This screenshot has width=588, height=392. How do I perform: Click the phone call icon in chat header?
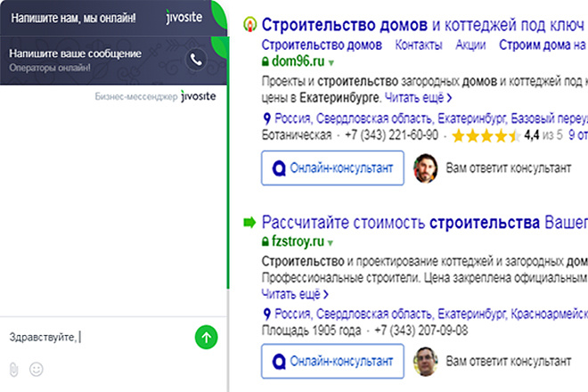point(196,60)
